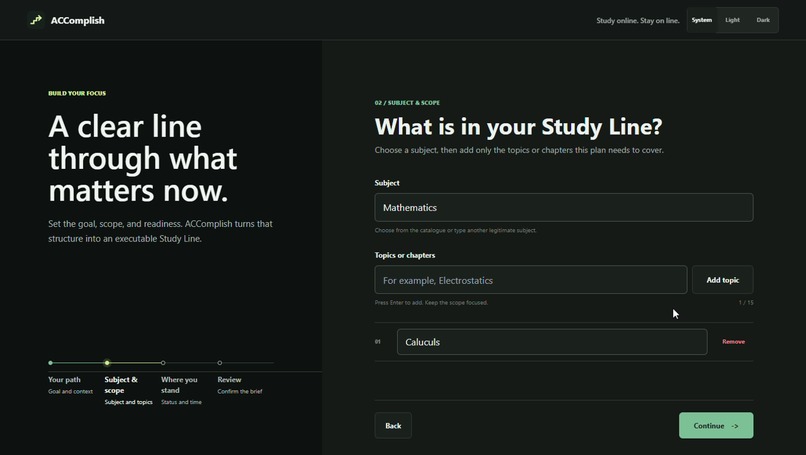The image size is (806, 455).
Task: Switch to the Dark theme
Action: click(763, 20)
